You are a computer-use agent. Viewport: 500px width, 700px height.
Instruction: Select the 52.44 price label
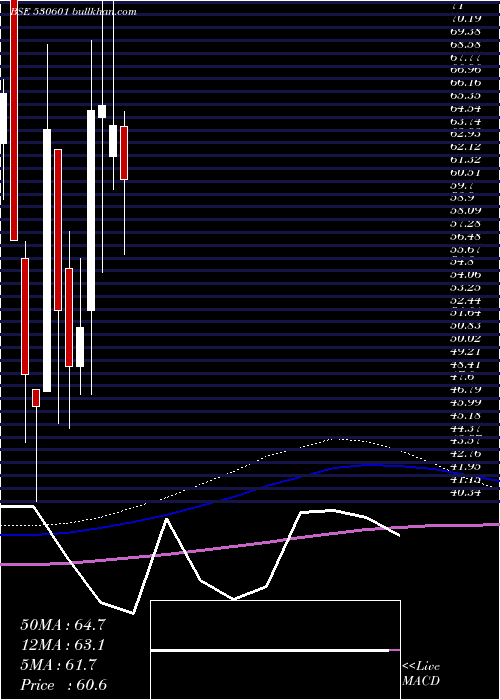tap(465, 301)
